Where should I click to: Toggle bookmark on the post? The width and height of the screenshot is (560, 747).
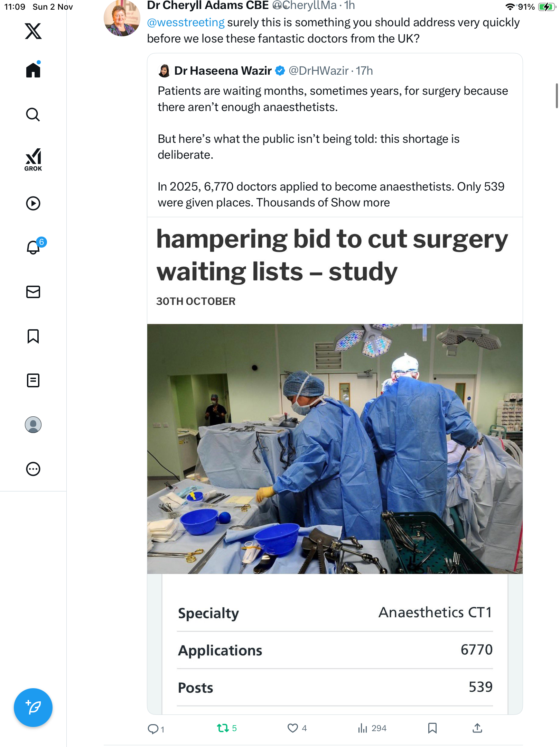(x=432, y=728)
